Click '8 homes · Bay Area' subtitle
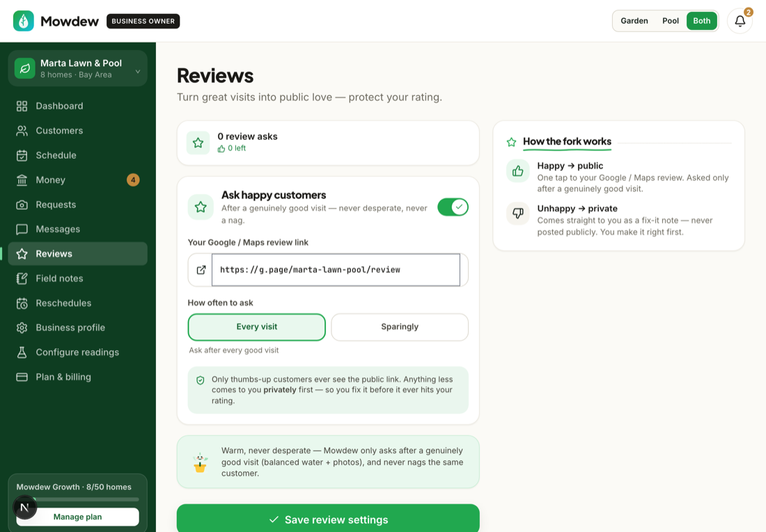The width and height of the screenshot is (766, 532). point(76,75)
